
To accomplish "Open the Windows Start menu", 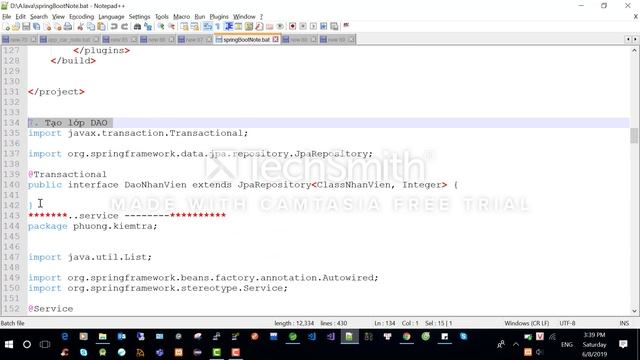I will click(9, 344).
